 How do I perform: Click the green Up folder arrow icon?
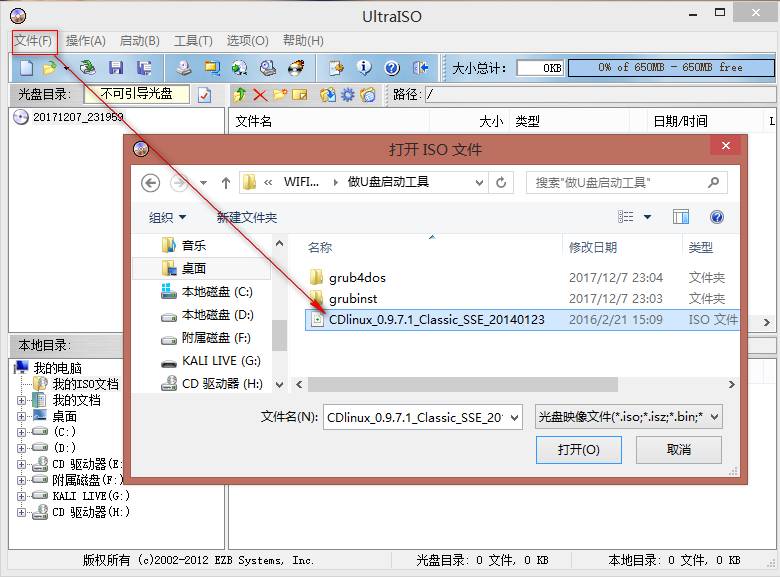[240, 95]
